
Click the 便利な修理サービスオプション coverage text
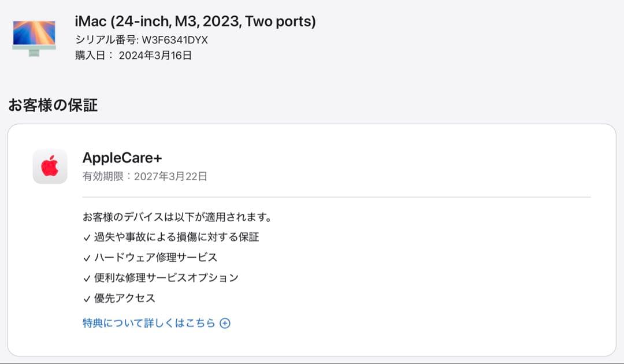(166, 277)
